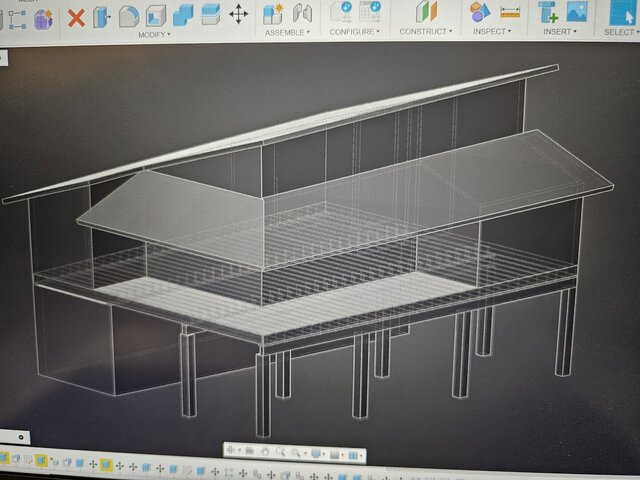Viewport: 640px width, 480px height.
Task: Select the Combine bodies tool
Action: tap(183, 15)
